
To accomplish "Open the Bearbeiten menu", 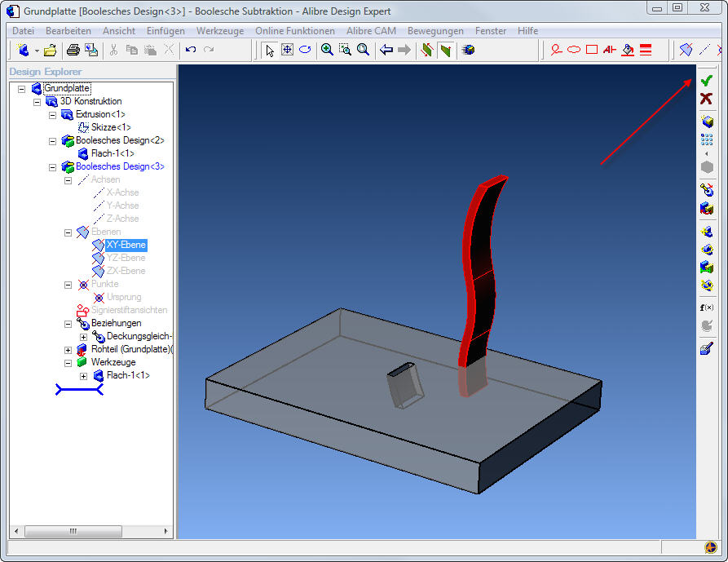I will click(68, 31).
